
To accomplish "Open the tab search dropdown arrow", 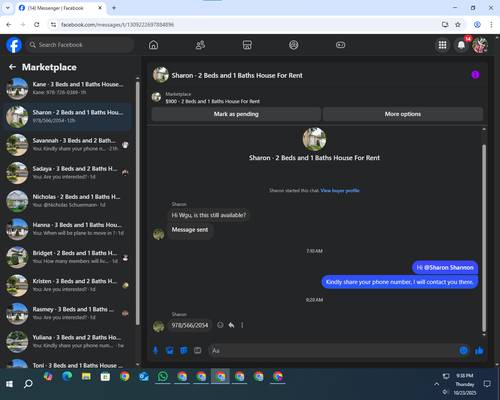I will pos(8,8).
